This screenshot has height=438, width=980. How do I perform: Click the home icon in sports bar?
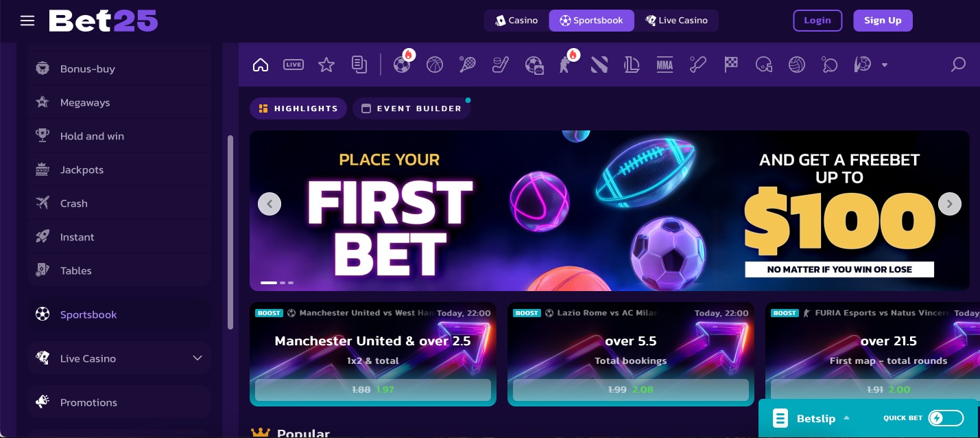coord(261,65)
